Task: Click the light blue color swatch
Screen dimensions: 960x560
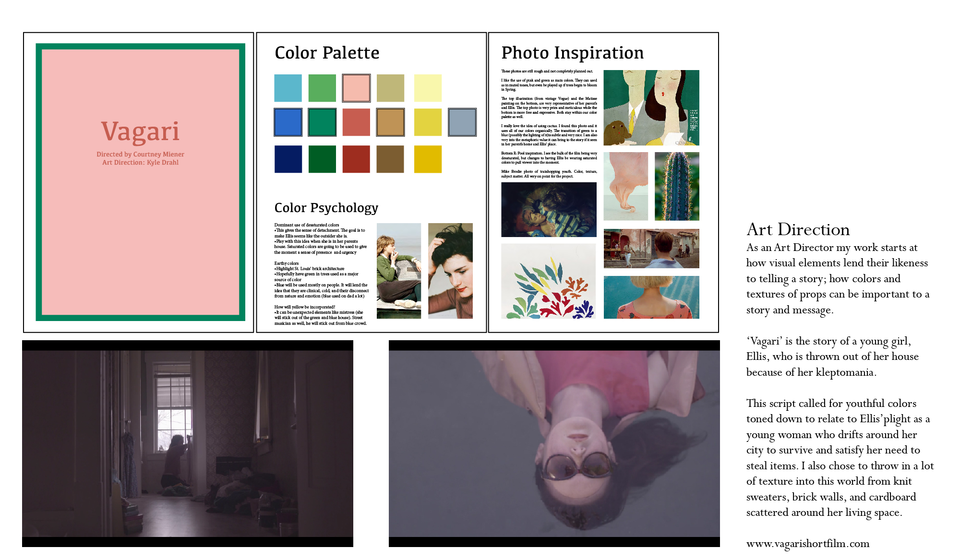Action: click(x=288, y=88)
